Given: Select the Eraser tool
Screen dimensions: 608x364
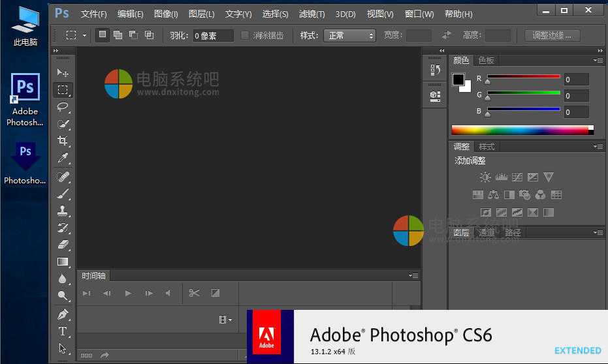Looking at the screenshot, I should click(63, 245).
